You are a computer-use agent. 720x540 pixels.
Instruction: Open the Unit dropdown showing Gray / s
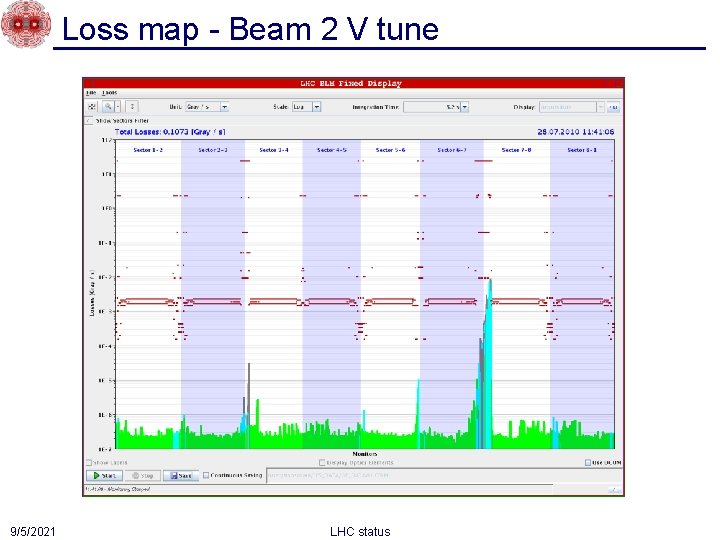click(207, 107)
